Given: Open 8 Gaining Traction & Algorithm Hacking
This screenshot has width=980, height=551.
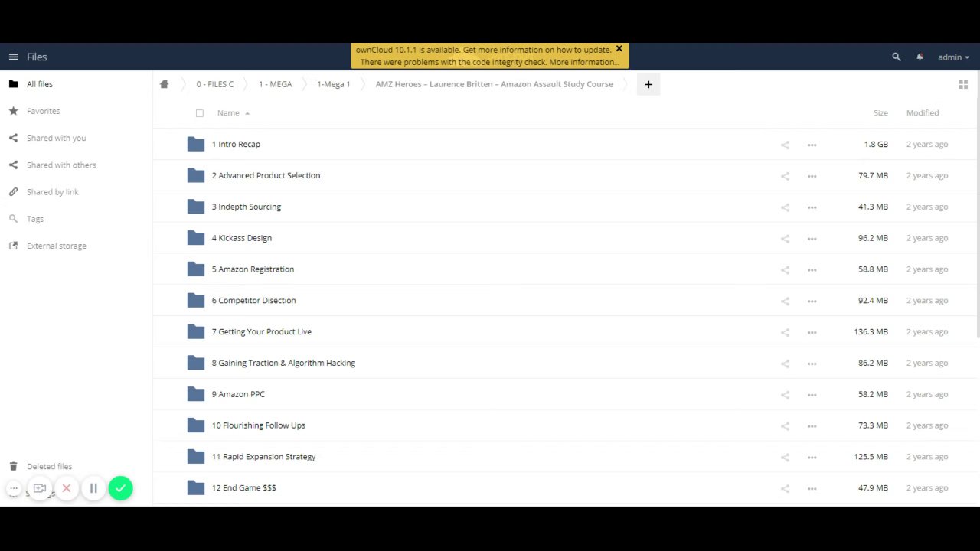Looking at the screenshot, I should pos(283,363).
